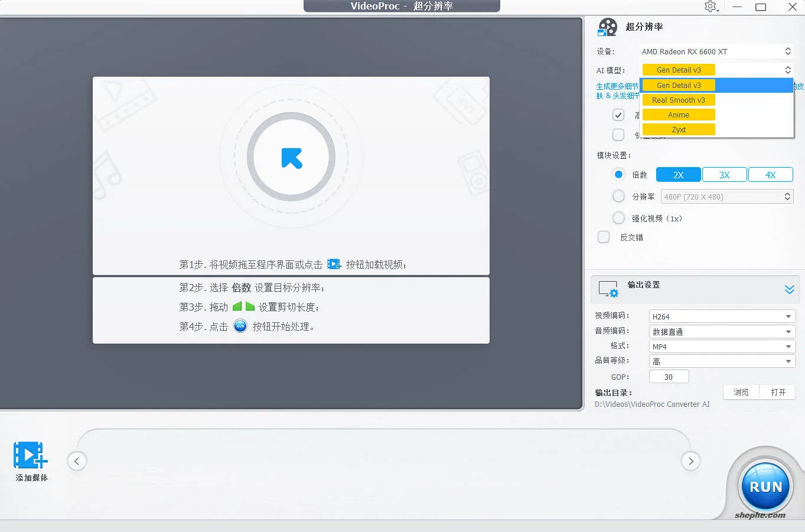Click the green trim markers in step 3

tap(243, 306)
